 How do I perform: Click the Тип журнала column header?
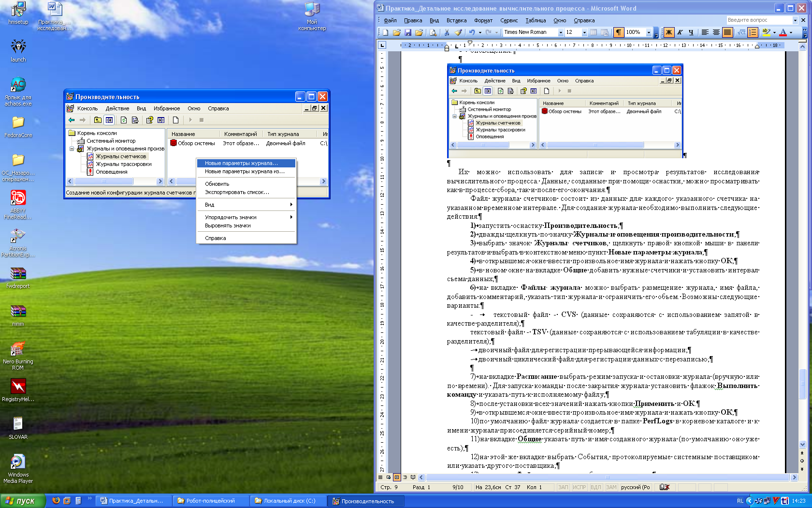point(289,134)
